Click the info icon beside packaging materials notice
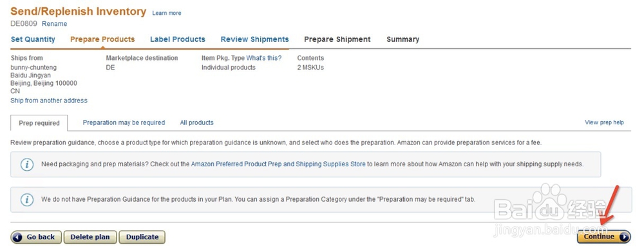Image resolution: width=644 pixels, height=252 pixels. pos(27,164)
